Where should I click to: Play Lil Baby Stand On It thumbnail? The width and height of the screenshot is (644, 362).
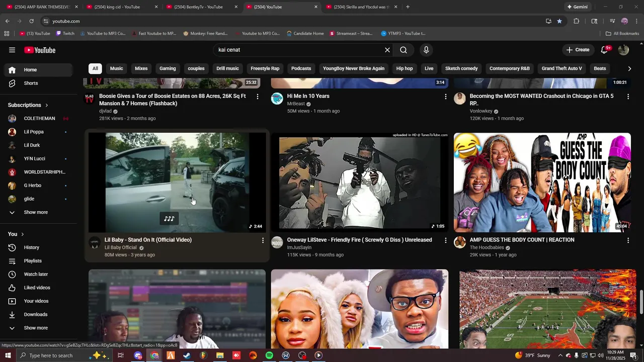pyautogui.click(x=177, y=183)
